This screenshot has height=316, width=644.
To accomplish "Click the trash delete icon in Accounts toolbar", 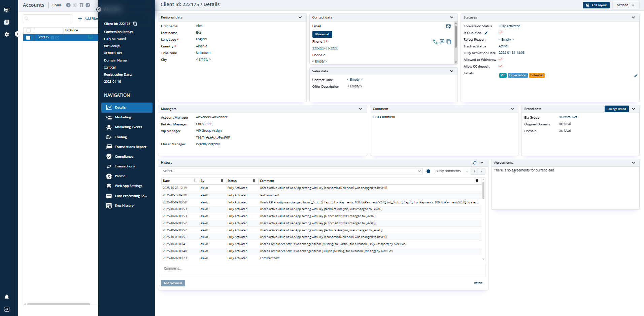I will tap(81, 5).
